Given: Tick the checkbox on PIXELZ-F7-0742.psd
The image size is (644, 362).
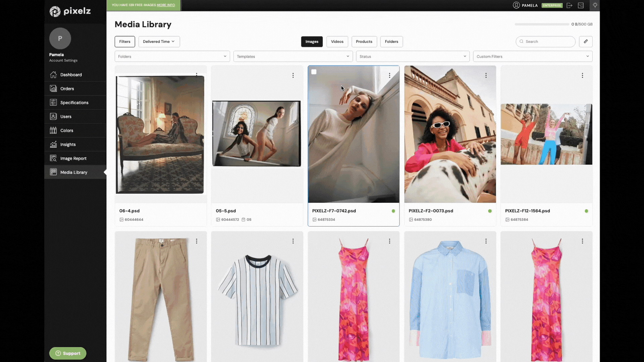Looking at the screenshot, I should [314, 72].
